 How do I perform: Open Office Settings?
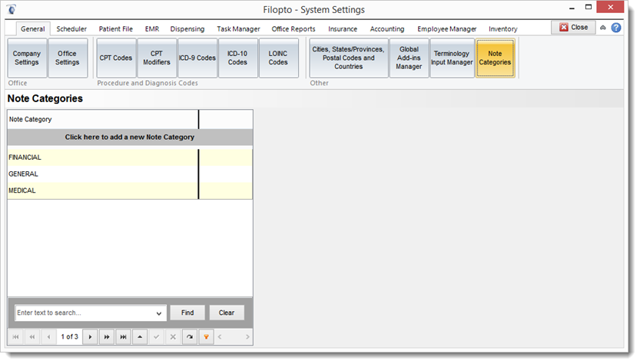point(68,58)
